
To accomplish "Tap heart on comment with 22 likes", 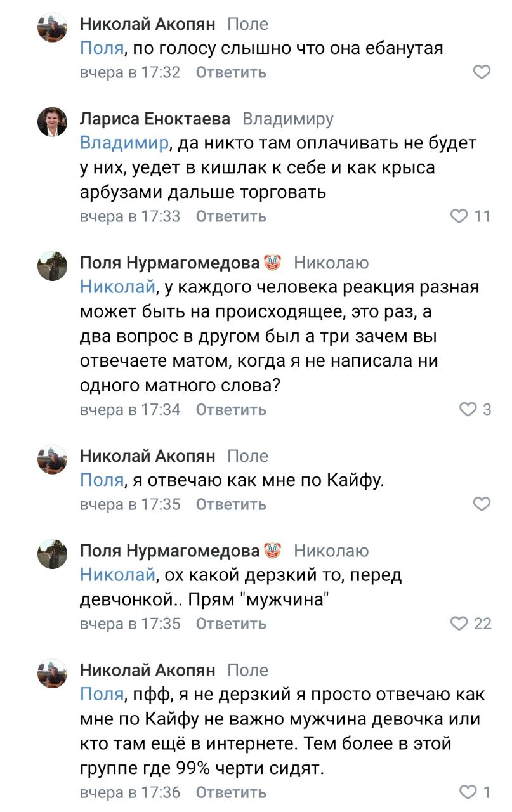I will [459, 624].
